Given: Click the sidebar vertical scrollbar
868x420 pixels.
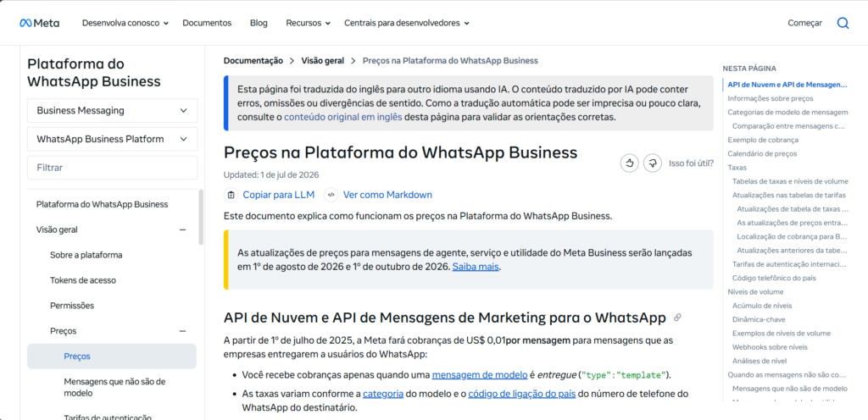Looking at the screenshot, I should click(x=201, y=217).
